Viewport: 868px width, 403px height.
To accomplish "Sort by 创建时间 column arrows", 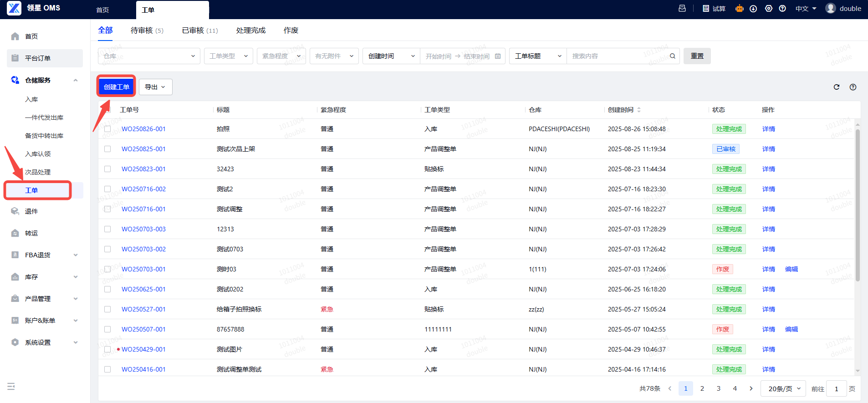I will (x=639, y=110).
